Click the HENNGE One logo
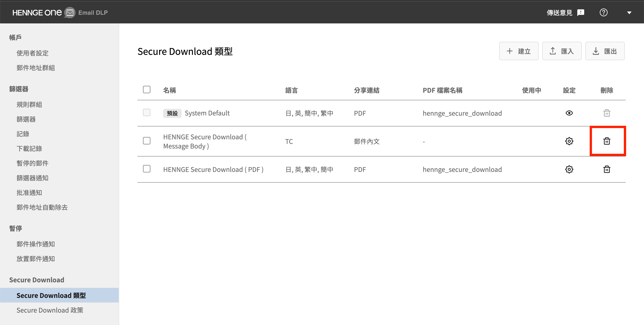644x325 pixels. pyautogui.click(x=37, y=13)
